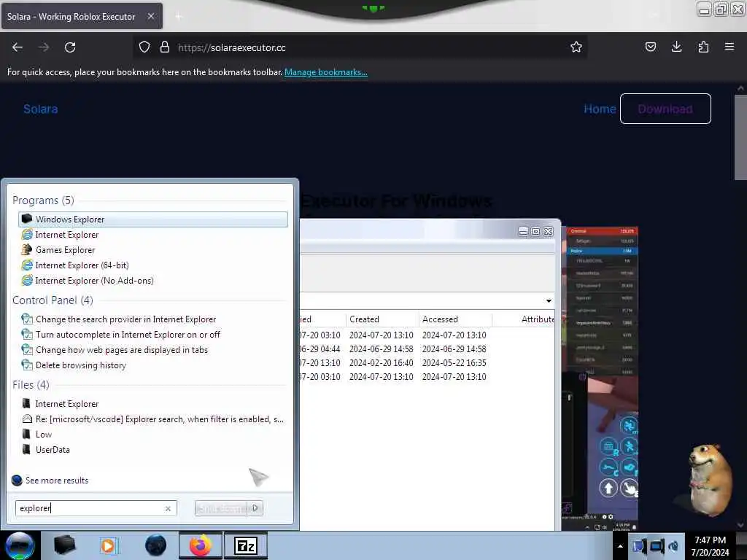
Task: Open the Home navigation link
Action: [600, 109]
